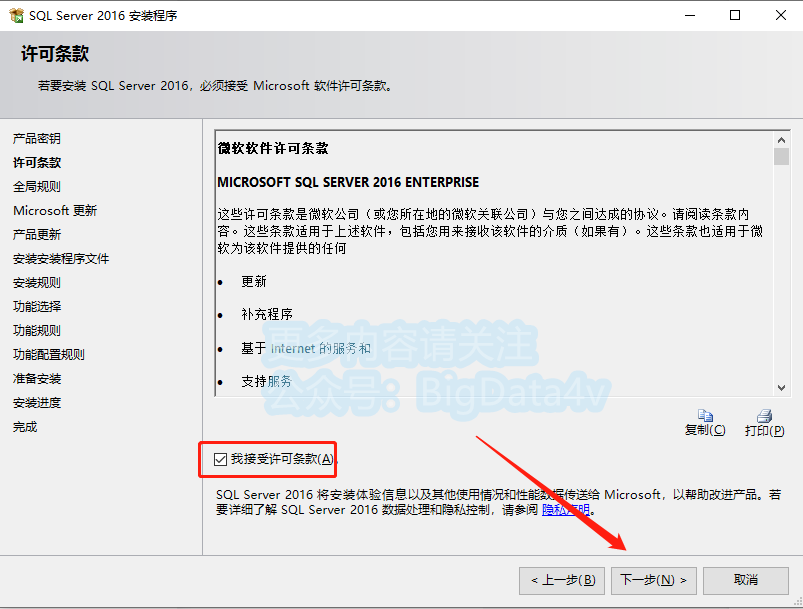Click the SQL Server installer title icon

click(x=16, y=15)
